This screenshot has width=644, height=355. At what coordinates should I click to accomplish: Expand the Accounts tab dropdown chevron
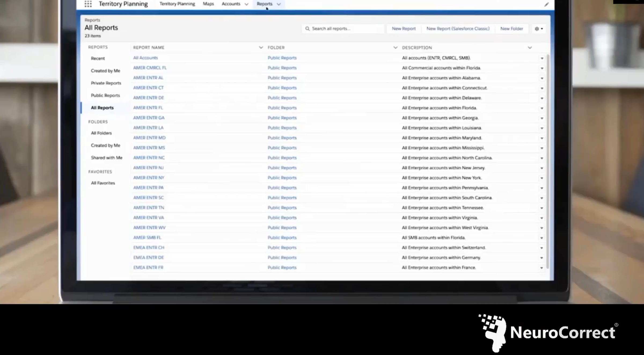coord(246,4)
